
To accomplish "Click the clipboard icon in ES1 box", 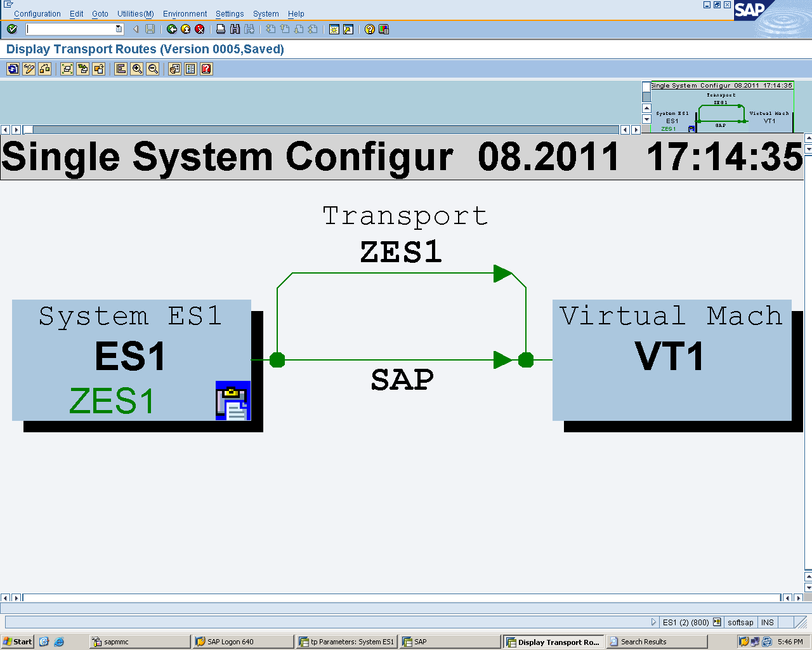I will coord(233,401).
